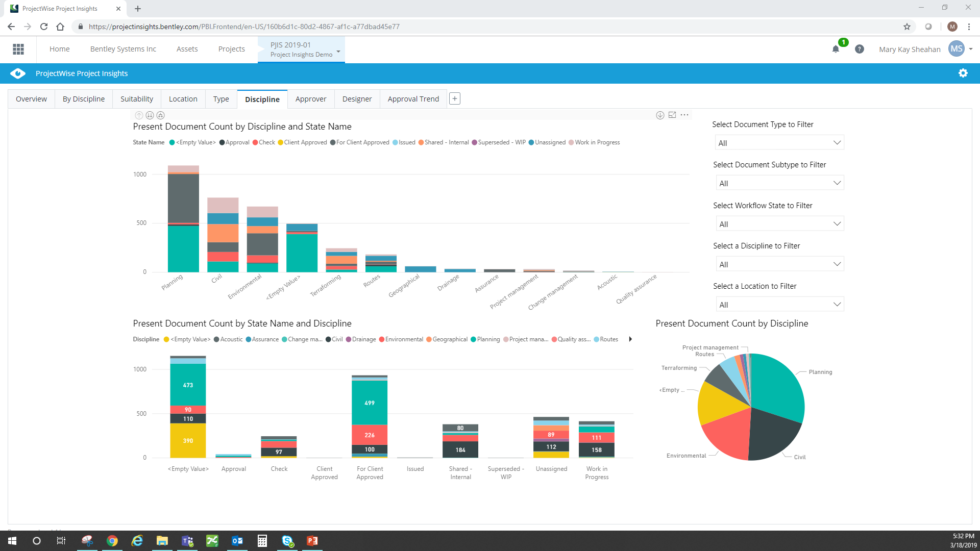Open the Windows Start menu
This screenshot has width=980, height=551.
[x=12, y=541]
